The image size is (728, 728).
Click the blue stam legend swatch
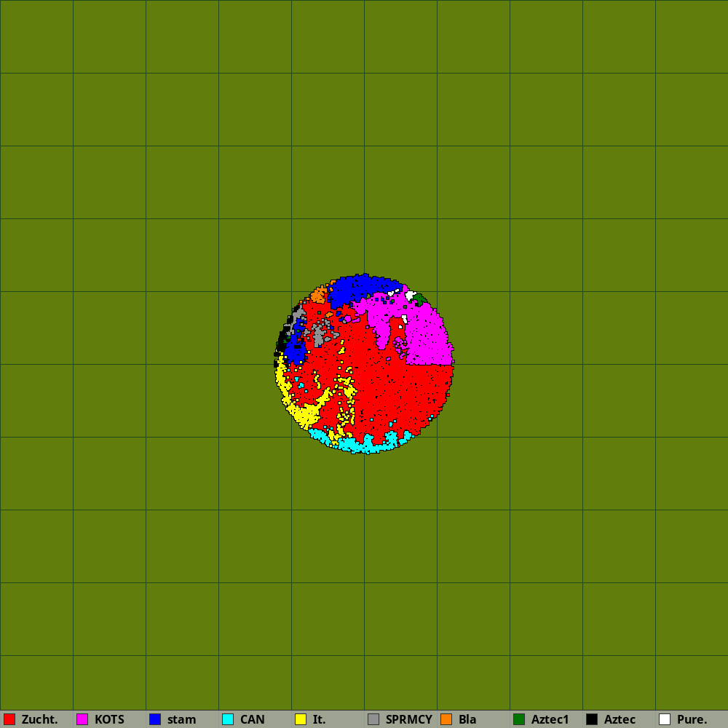tap(155, 719)
